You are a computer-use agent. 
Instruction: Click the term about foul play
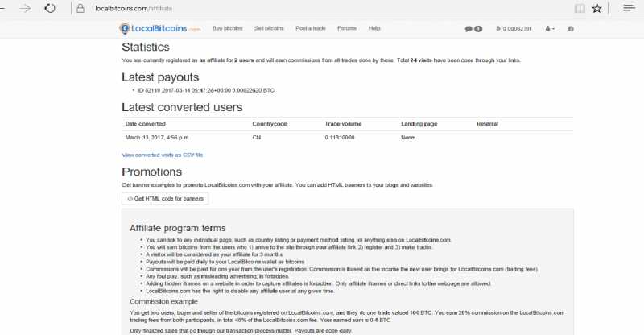(x=217, y=276)
